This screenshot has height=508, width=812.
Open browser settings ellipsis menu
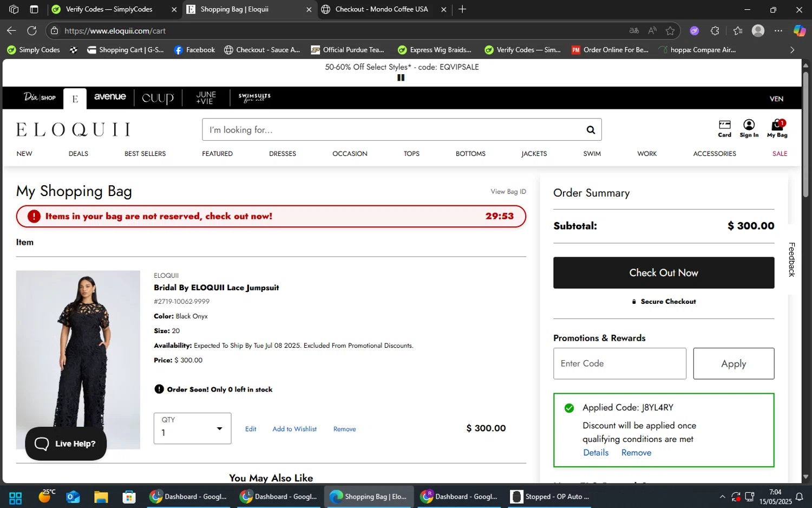tap(778, 31)
